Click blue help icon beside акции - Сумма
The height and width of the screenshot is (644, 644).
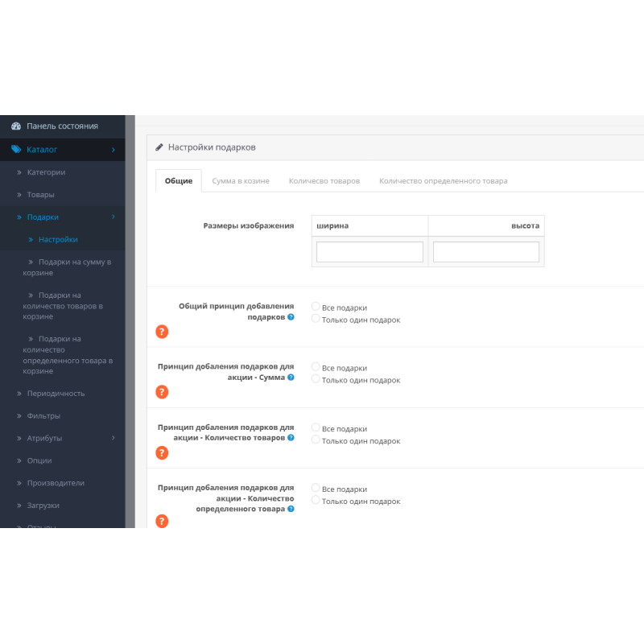click(291, 378)
